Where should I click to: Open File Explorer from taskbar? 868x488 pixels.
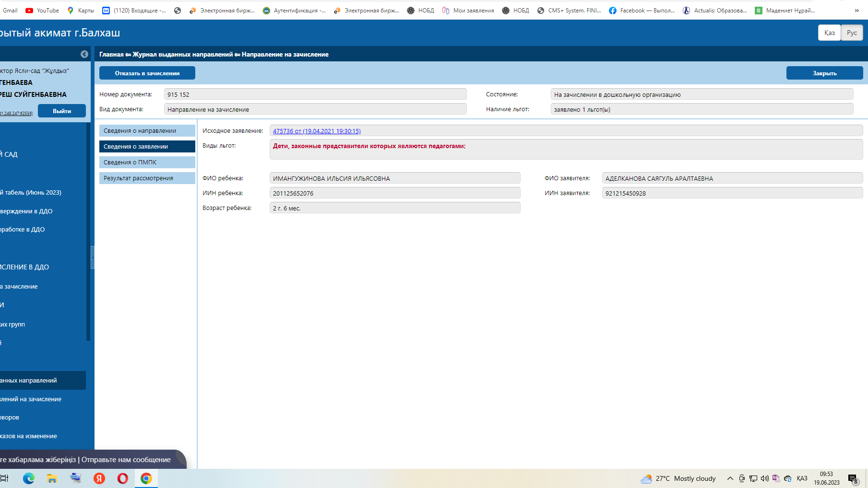[52, 478]
